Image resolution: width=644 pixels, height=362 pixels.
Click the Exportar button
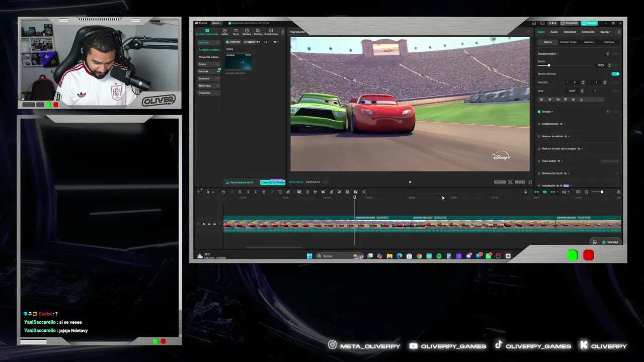pyautogui.click(x=589, y=23)
